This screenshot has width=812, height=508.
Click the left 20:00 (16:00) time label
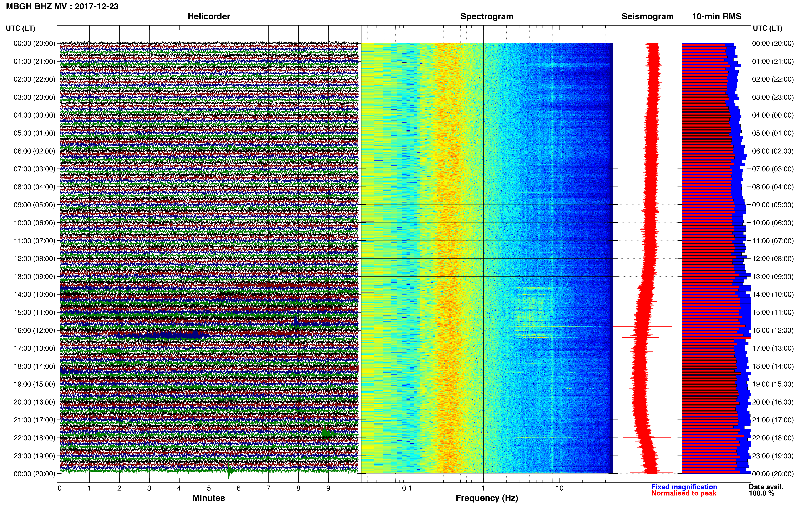coord(34,402)
